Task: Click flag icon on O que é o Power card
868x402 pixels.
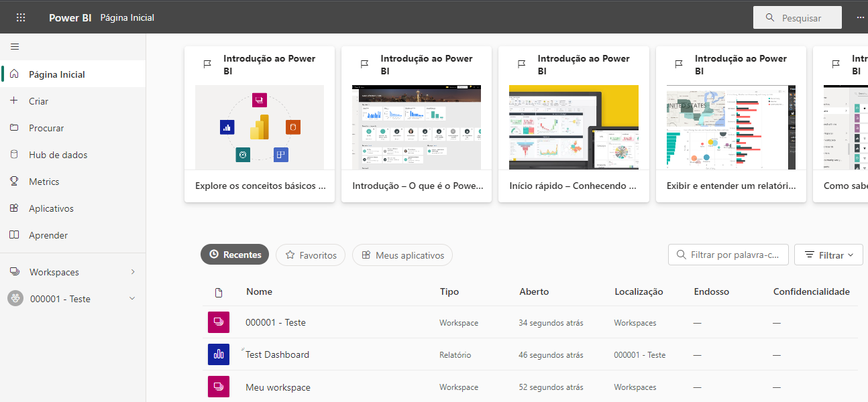Action: click(364, 64)
